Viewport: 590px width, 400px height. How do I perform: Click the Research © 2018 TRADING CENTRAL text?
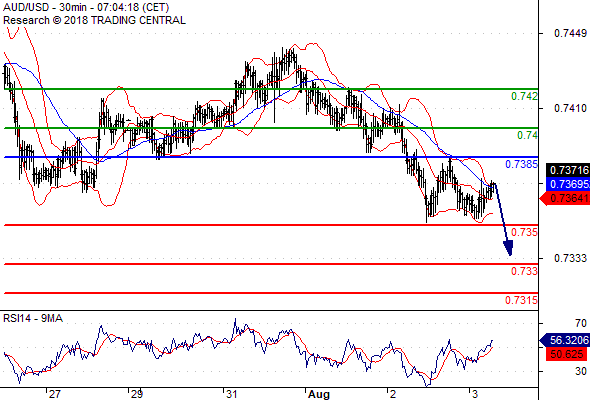click(x=94, y=20)
